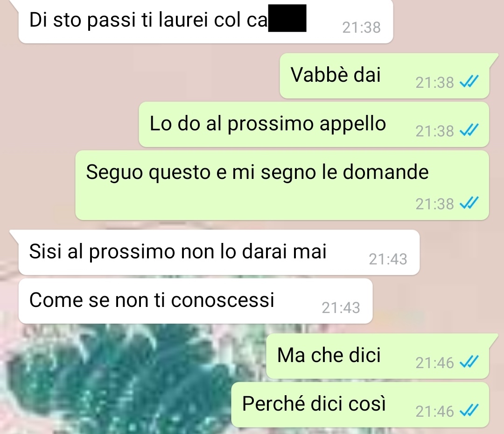Select the 'Come se non ti conoscessi' message
The height and width of the screenshot is (434, 504).
[196, 301]
